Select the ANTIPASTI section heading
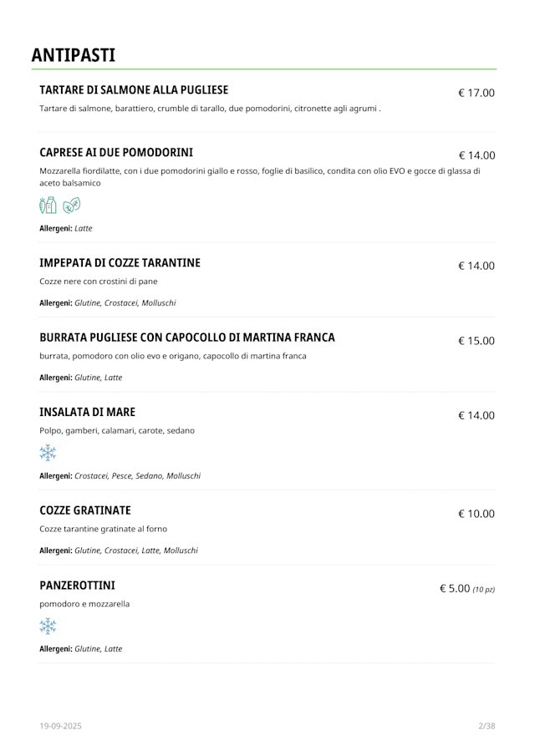This screenshot has height=756, width=535. [74, 55]
